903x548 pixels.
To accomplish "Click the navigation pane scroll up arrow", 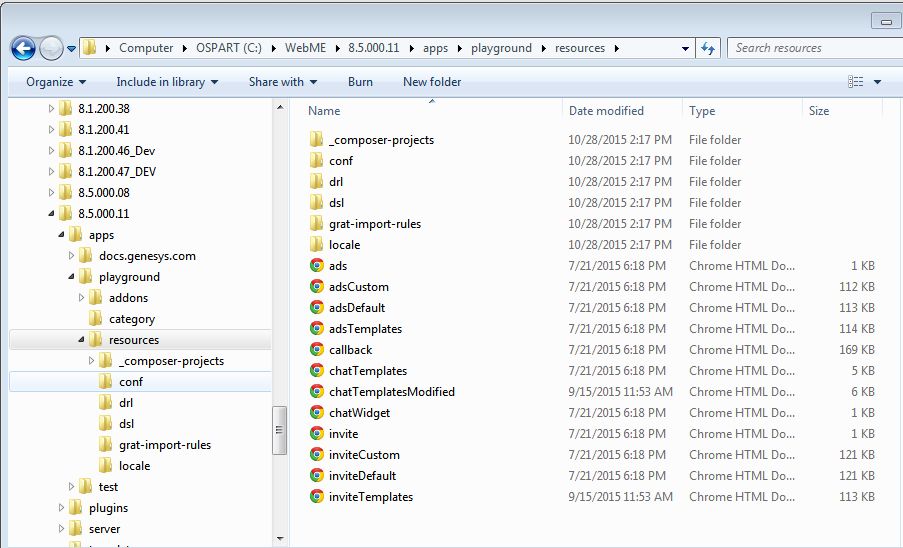I will coord(280,107).
